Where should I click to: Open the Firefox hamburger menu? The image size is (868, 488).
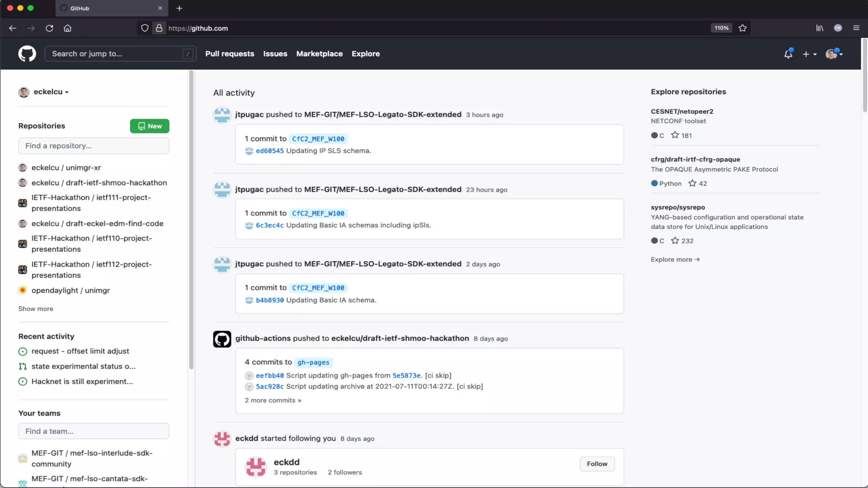[856, 28]
